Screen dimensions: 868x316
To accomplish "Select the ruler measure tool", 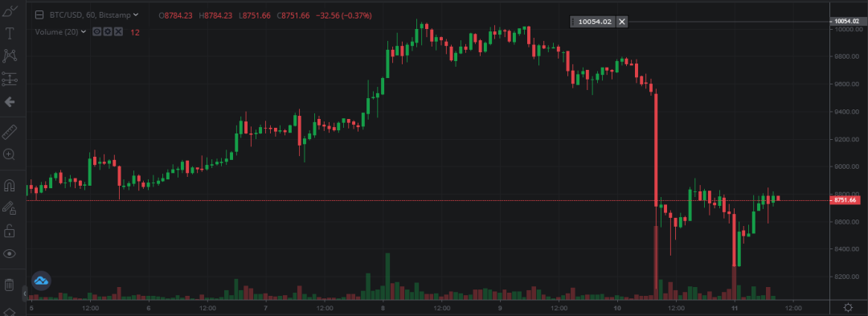I will [x=10, y=132].
